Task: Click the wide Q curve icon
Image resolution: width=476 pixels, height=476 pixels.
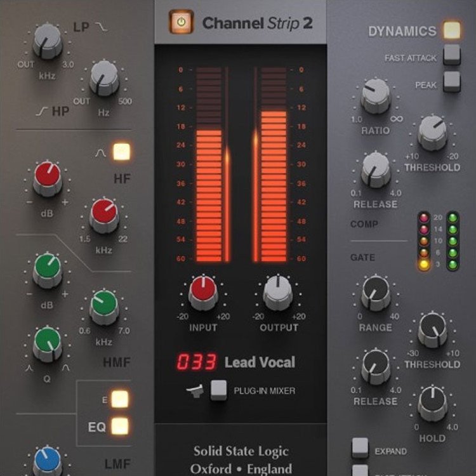Action: [66, 368]
